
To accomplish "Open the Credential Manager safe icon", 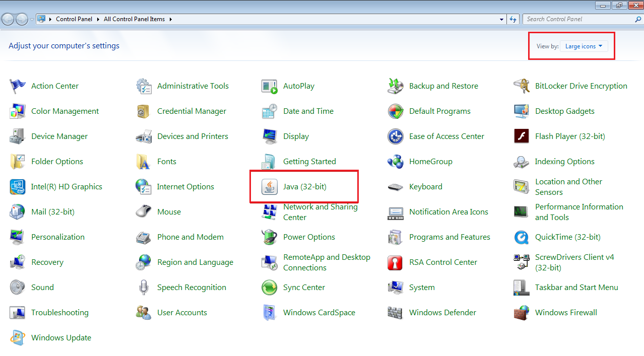I will [144, 111].
